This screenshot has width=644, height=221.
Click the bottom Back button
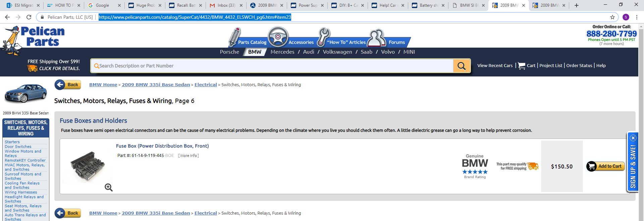coord(68,213)
